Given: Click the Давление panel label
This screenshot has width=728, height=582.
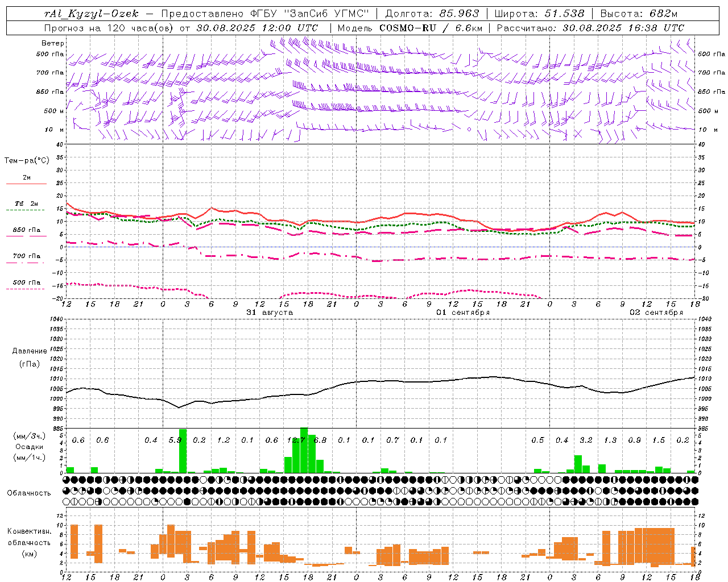Looking at the screenshot, I should pos(30,351).
